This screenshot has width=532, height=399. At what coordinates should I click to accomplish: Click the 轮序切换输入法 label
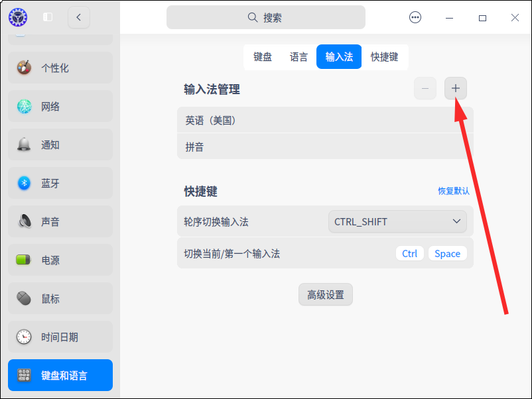click(x=216, y=222)
